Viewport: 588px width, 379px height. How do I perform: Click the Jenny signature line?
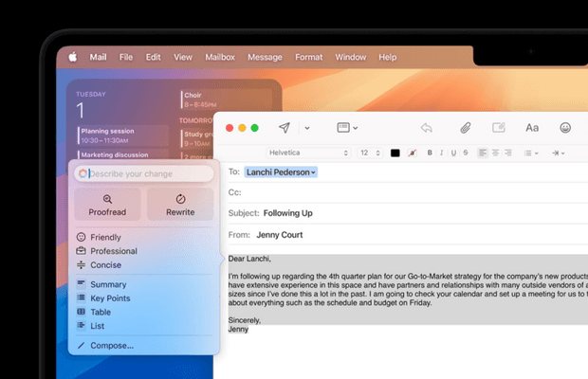coord(238,329)
